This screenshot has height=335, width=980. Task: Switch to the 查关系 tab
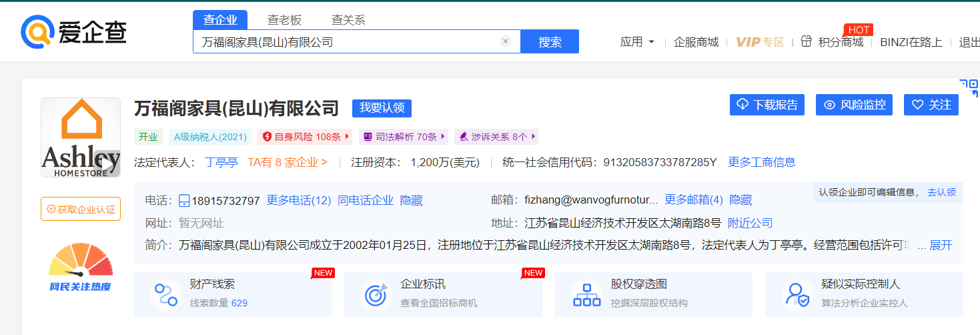tap(348, 20)
